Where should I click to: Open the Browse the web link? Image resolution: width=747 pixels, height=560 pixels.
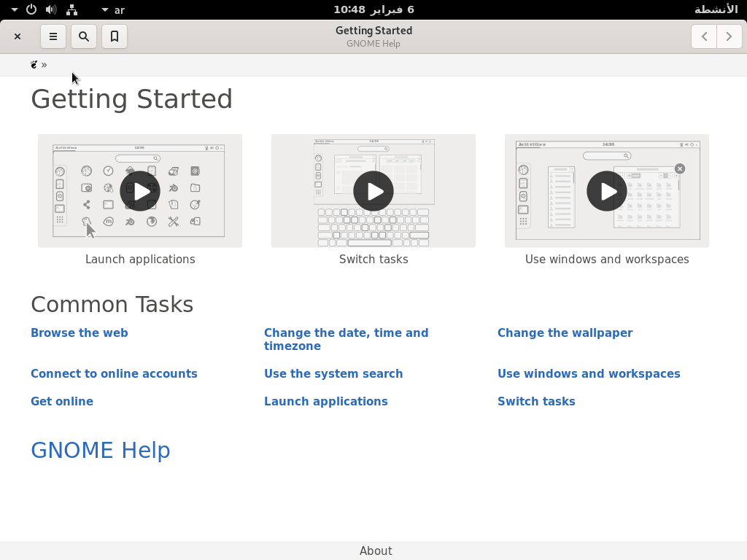tap(80, 332)
